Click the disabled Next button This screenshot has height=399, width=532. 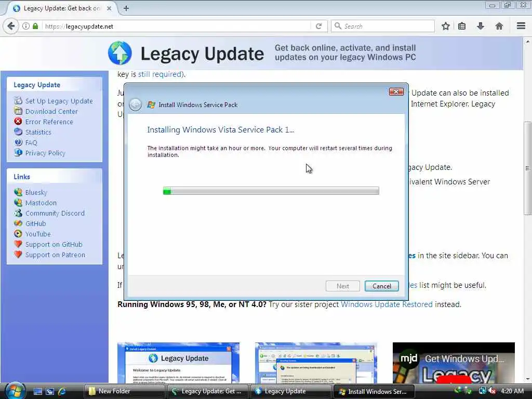(343, 286)
